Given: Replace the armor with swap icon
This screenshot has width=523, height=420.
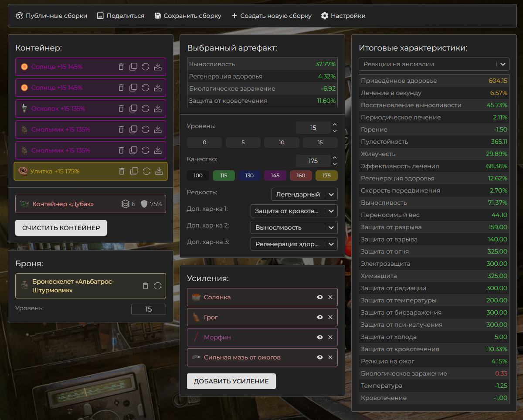Looking at the screenshot, I should pyautogui.click(x=158, y=286).
